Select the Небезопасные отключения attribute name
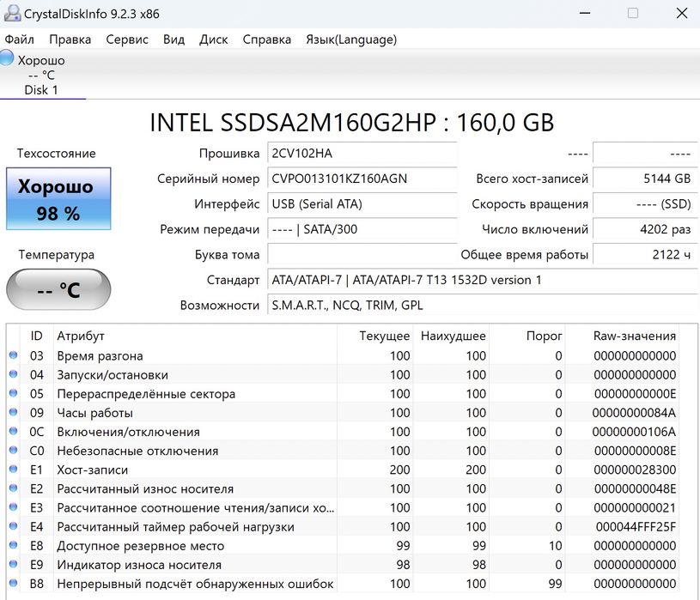This screenshot has width=700, height=600. pos(137,451)
